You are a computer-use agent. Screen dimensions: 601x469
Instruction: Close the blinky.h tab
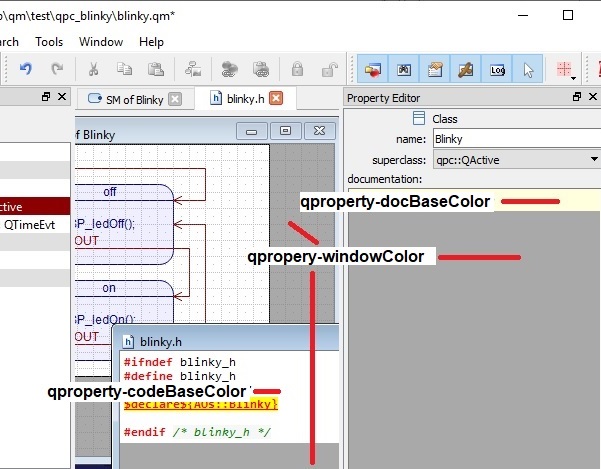[277, 98]
